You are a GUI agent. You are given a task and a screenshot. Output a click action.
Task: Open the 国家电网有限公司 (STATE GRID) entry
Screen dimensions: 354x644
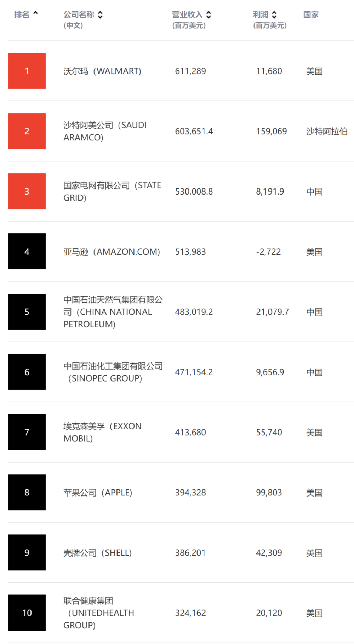tap(112, 191)
